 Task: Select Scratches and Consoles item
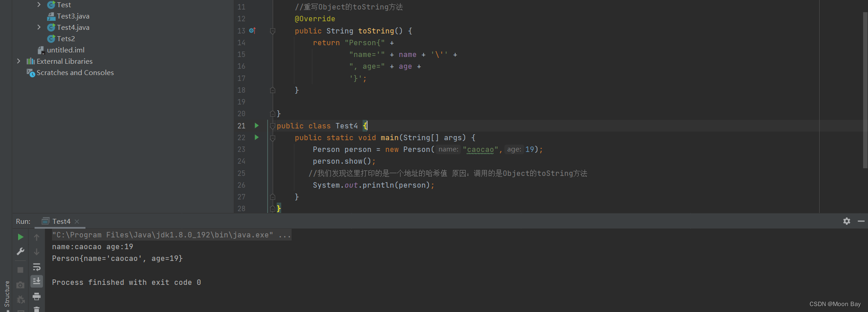click(75, 72)
